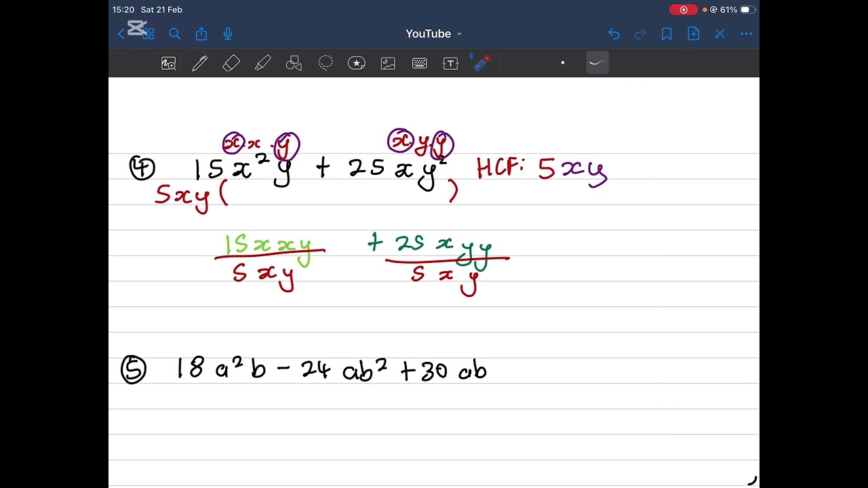Redo the undone stroke
The height and width of the screenshot is (488, 868).
(x=640, y=34)
